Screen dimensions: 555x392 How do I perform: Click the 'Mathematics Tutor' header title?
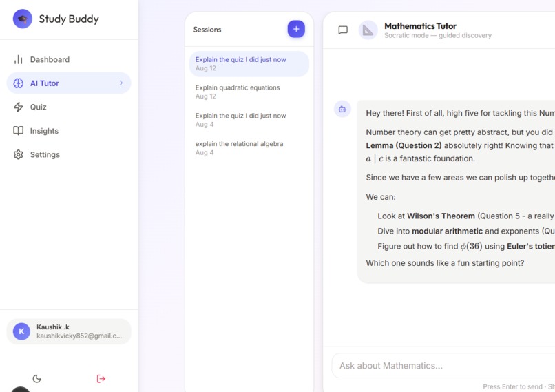[420, 26]
